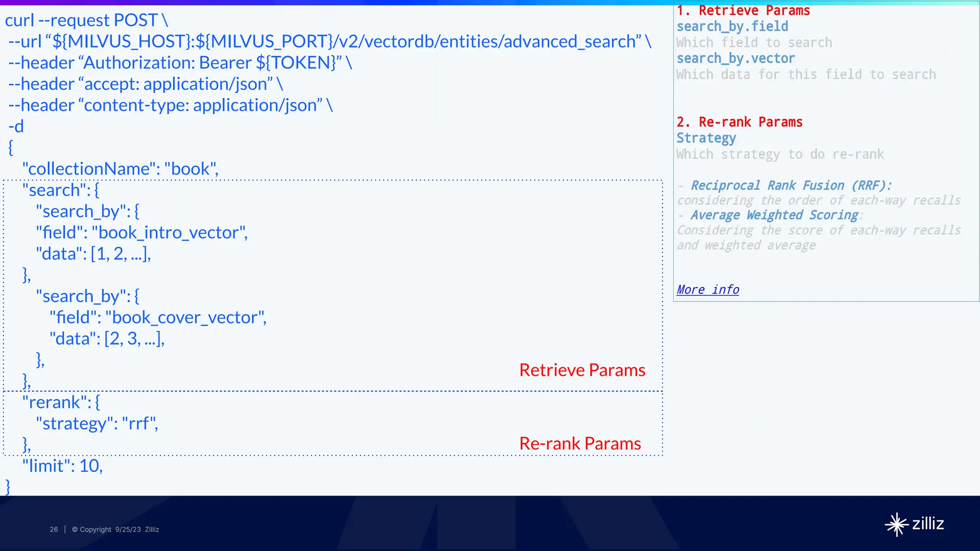Image resolution: width=980 pixels, height=551 pixels.
Task: Click the slide number 26 in footer
Action: pyautogui.click(x=54, y=529)
